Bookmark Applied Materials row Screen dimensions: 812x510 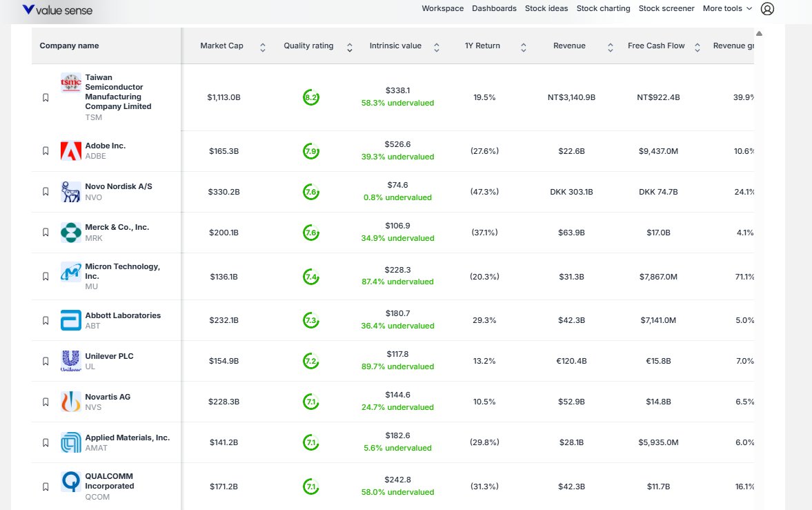46,442
